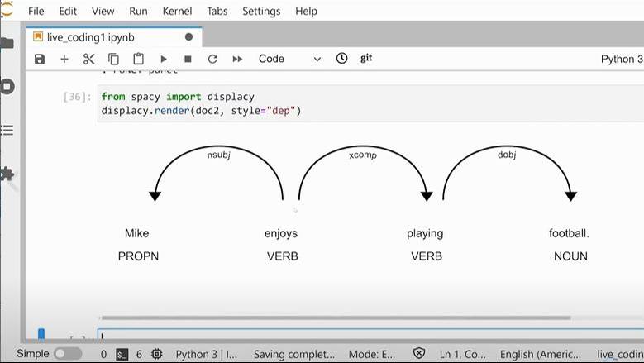
Task: Cut the selected cell with the scissors icon
Action: pos(88,60)
